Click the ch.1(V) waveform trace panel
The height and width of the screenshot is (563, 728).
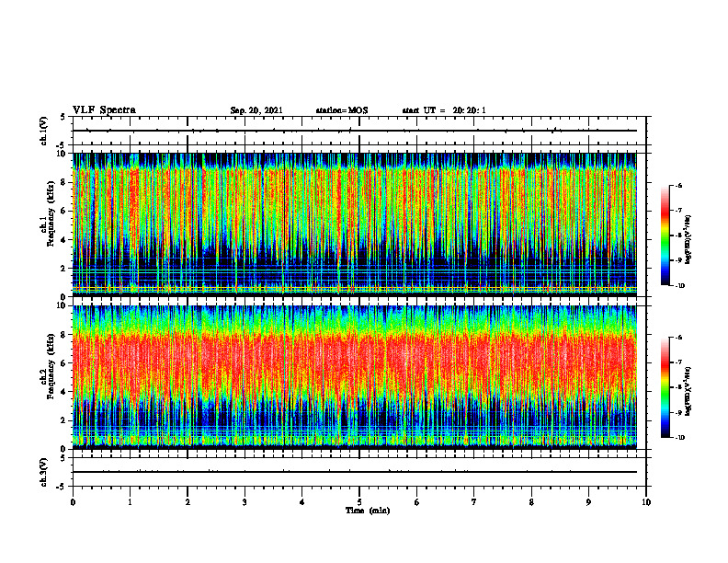point(359,131)
